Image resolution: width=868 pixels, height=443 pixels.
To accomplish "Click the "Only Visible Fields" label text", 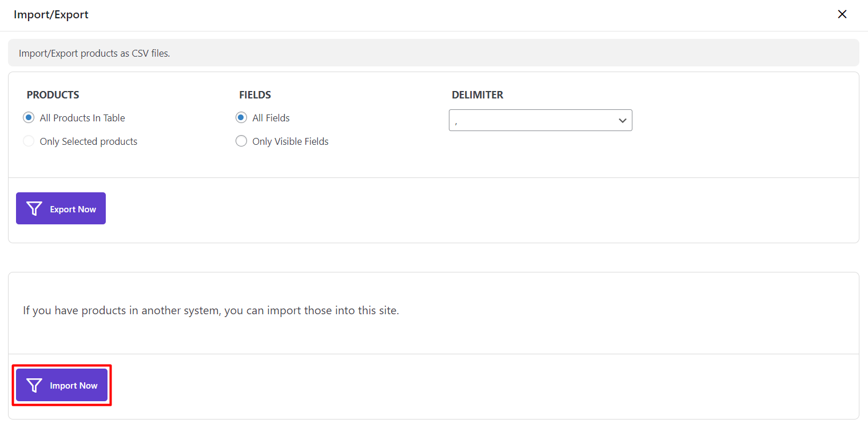I will coord(290,141).
